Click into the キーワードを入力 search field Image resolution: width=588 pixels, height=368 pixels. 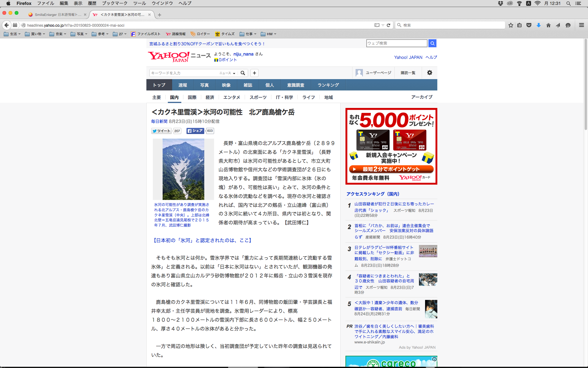coord(183,73)
